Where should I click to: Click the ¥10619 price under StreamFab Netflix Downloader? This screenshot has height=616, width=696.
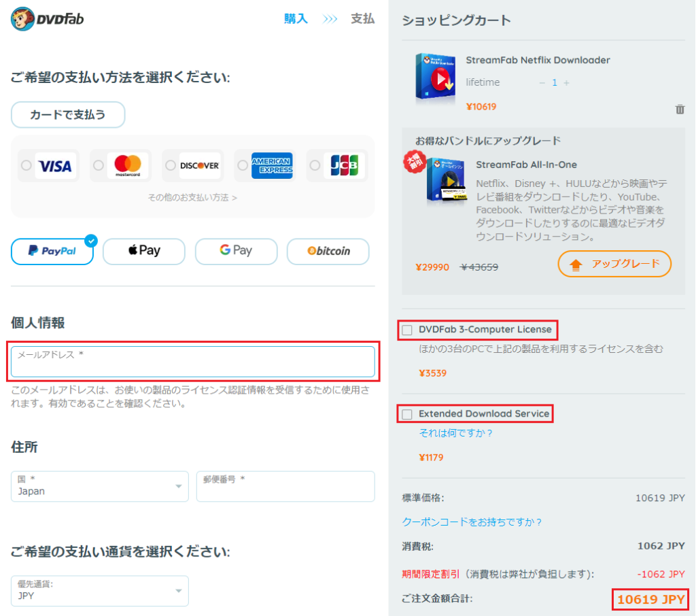[x=481, y=107]
